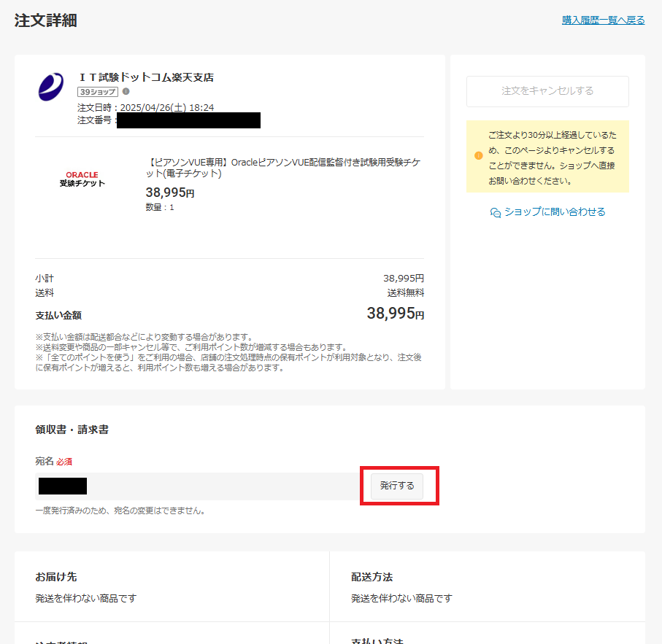Click the 発行する receipt button
The height and width of the screenshot is (644, 662).
pyautogui.click(x=396, y=486)
